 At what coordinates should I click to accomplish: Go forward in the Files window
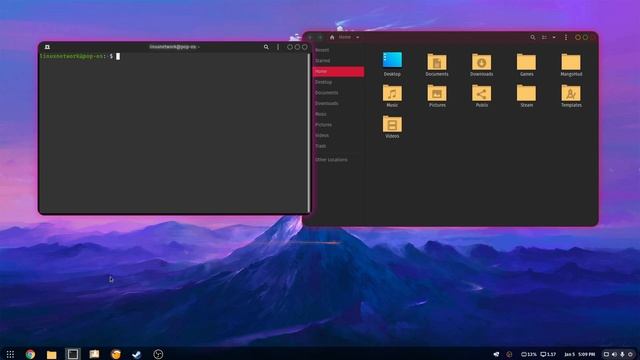click(x=320, y=37)
